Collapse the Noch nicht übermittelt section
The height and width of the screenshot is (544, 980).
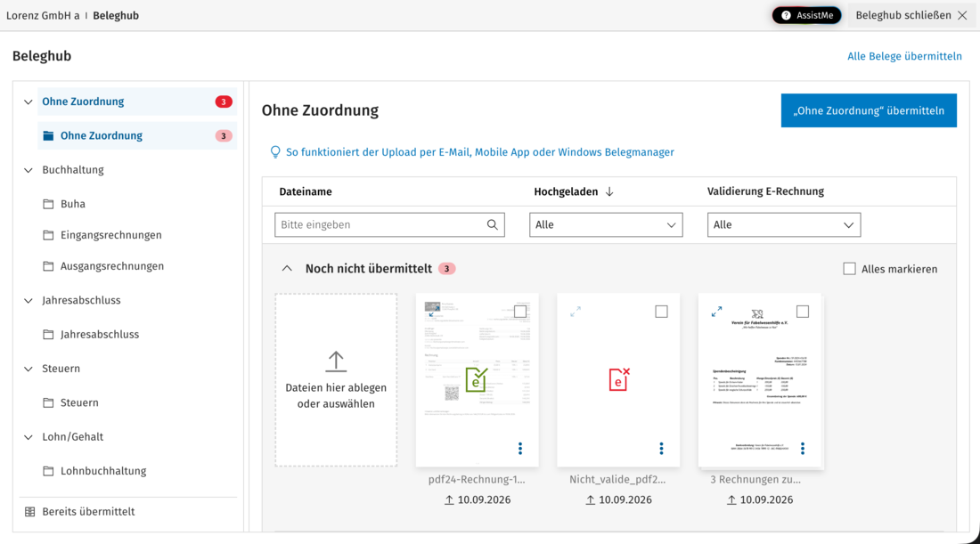click(x=287, y=269)
